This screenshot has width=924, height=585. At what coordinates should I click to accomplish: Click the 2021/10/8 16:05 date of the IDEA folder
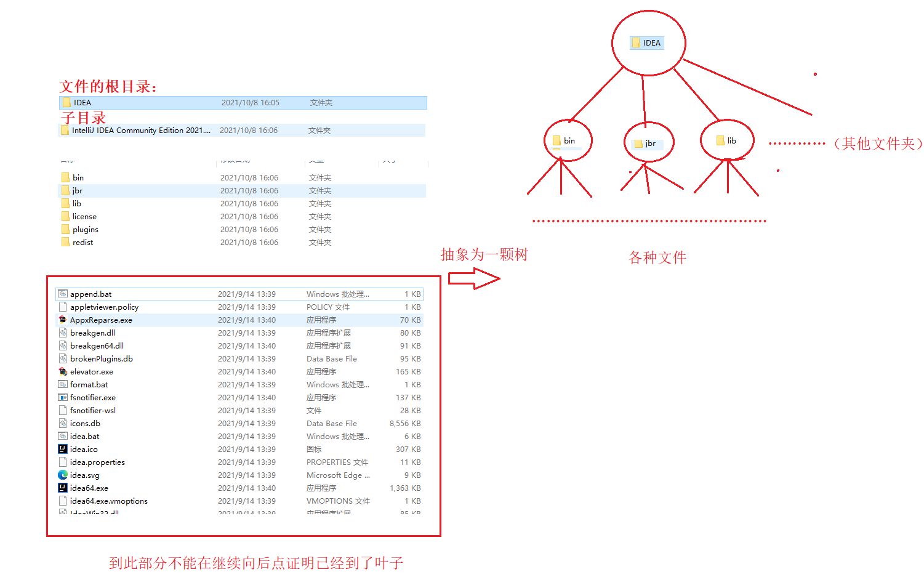[x=251, y=103]
